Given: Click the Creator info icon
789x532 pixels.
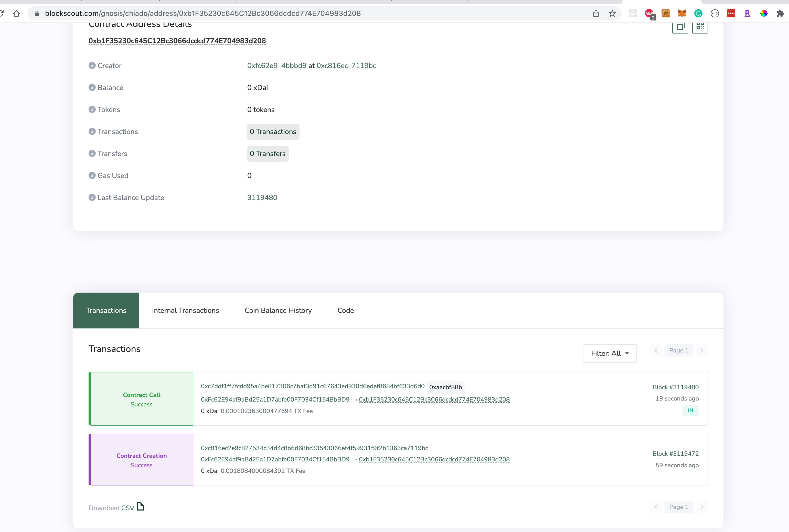Looking at the screenshot, I should (x=92, y=65).
